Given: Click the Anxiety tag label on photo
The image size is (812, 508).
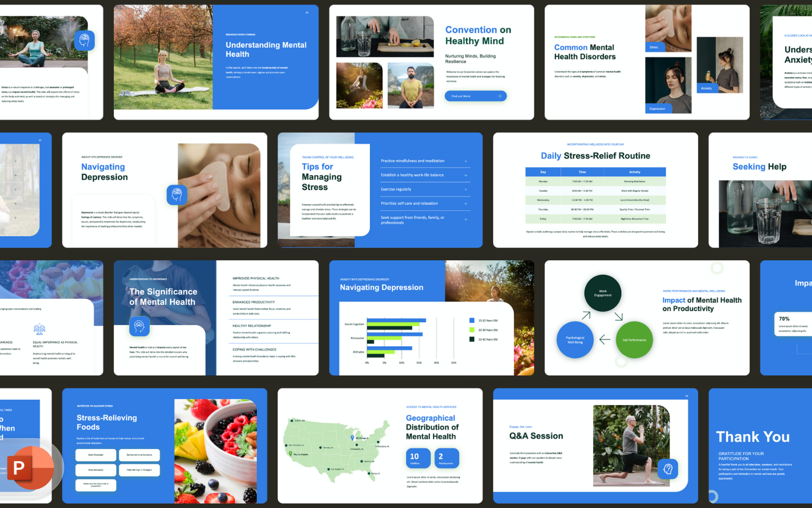Looking at the screenshot, I should [706, 88].
